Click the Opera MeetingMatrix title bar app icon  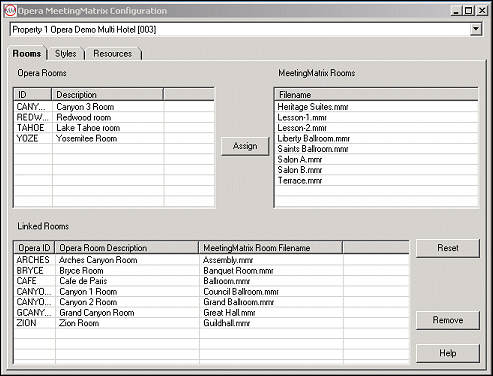click(x=10, y=11)
